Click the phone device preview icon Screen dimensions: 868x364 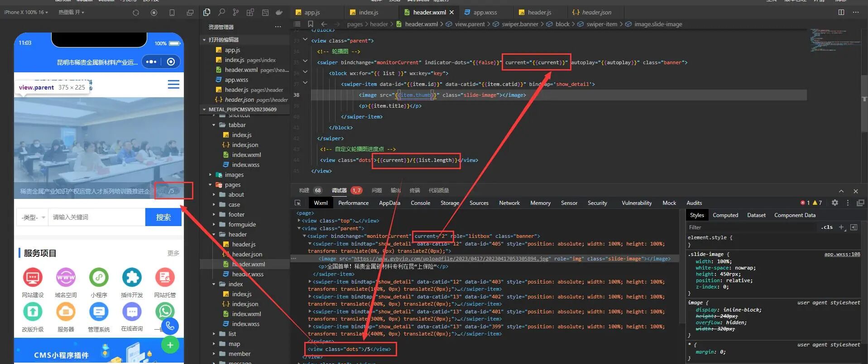pos(172,13)
